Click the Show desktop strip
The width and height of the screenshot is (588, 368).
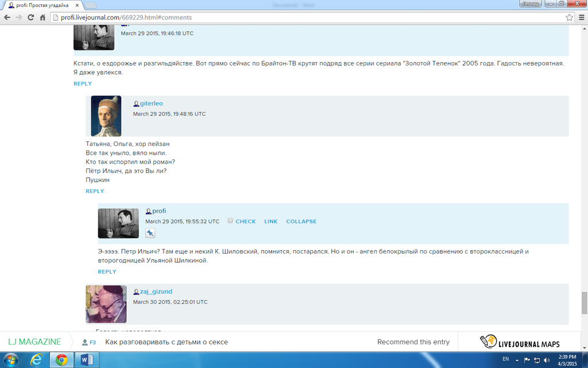pos(585,360)
